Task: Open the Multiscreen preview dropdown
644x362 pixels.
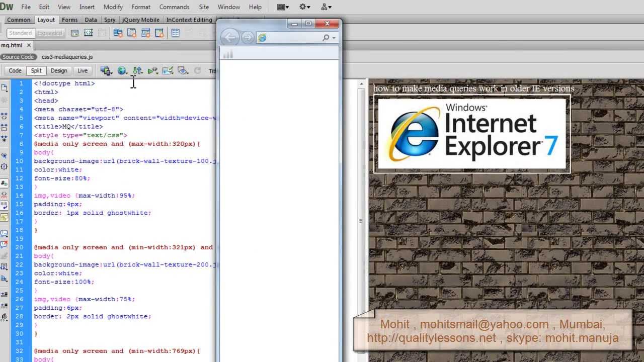Action: tap(106, 71)
